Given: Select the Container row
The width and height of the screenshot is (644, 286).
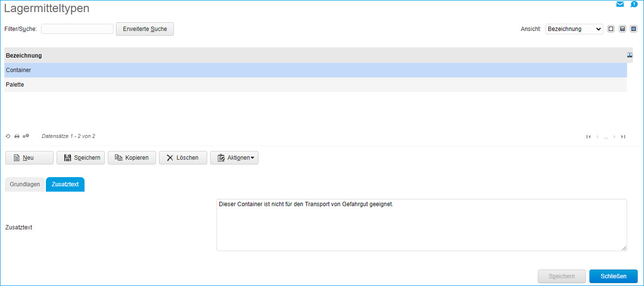Looking at the screenshot, I should (x=315, y=70).
